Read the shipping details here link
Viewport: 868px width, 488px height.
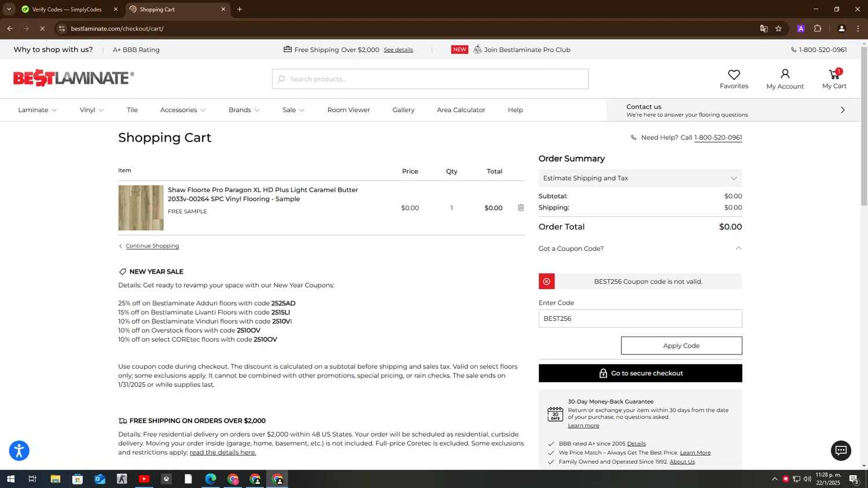pyautogui.click(x=223, y=452)
